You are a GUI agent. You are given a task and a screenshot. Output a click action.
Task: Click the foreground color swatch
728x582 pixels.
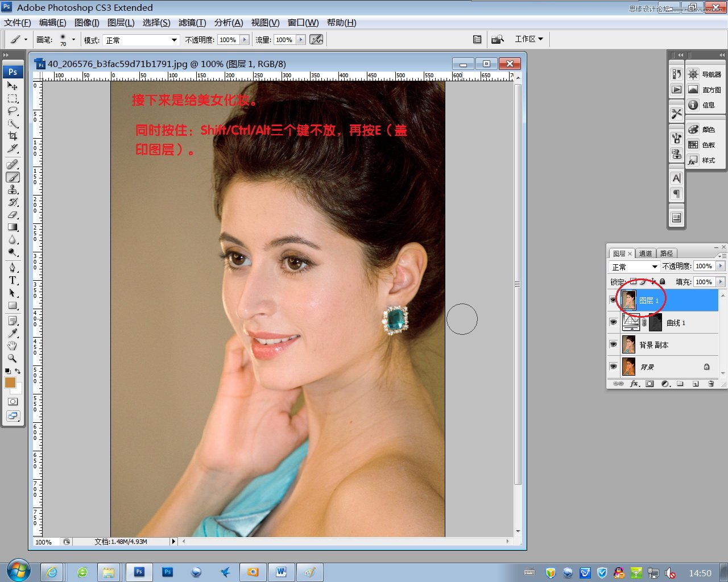pos(10,383)
